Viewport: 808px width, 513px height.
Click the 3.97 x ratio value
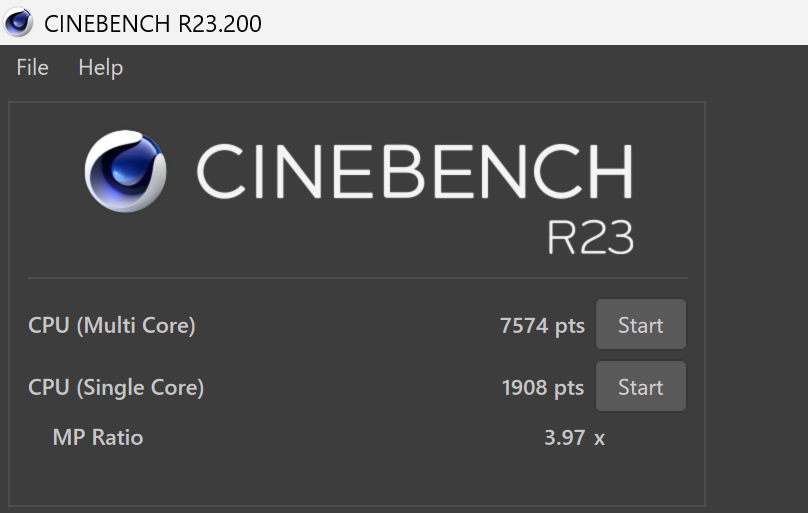(x=575, y=437)
